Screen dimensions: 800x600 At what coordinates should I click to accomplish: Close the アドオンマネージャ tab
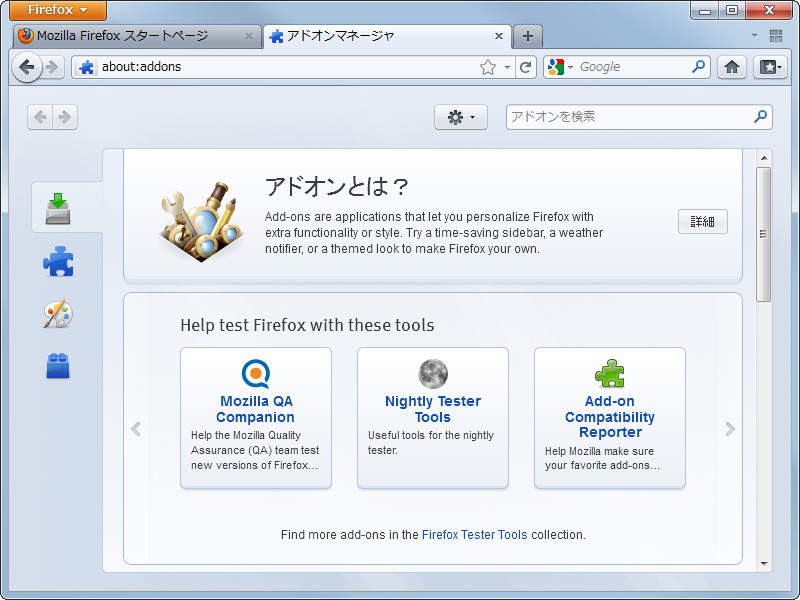click(x=498, y=36)
